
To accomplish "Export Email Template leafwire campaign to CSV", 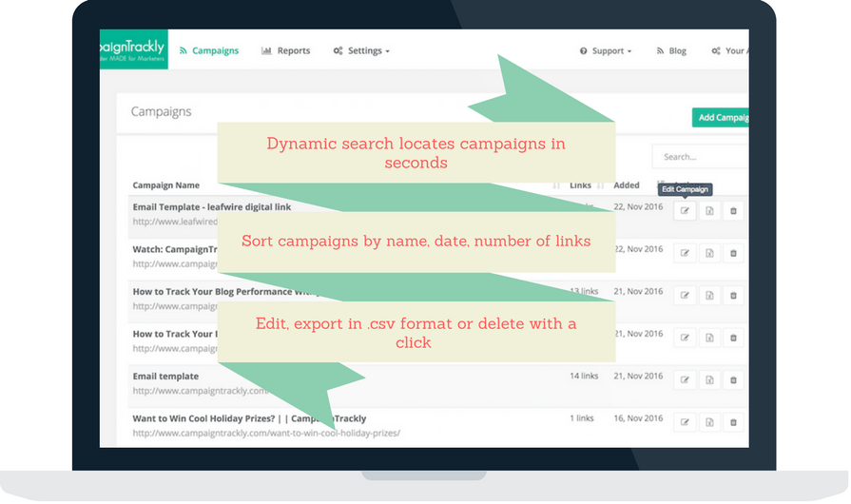I will coord(709,211).
